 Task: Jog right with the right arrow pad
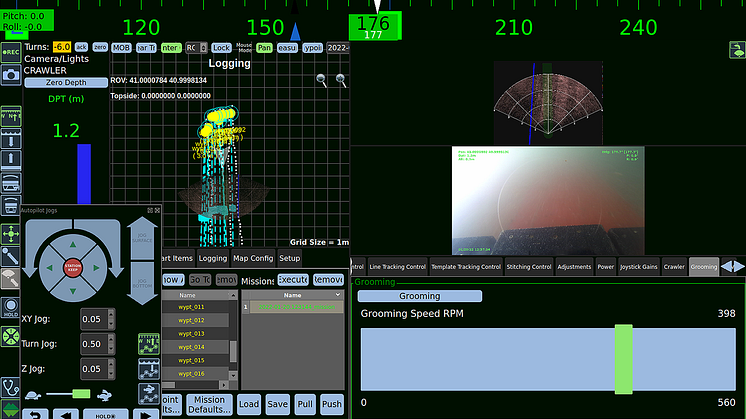(x=96, y=268)
